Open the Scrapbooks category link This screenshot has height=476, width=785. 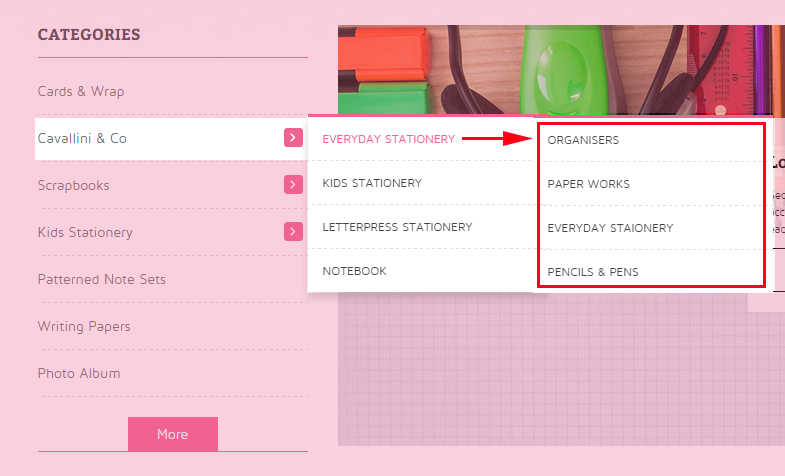74,186
